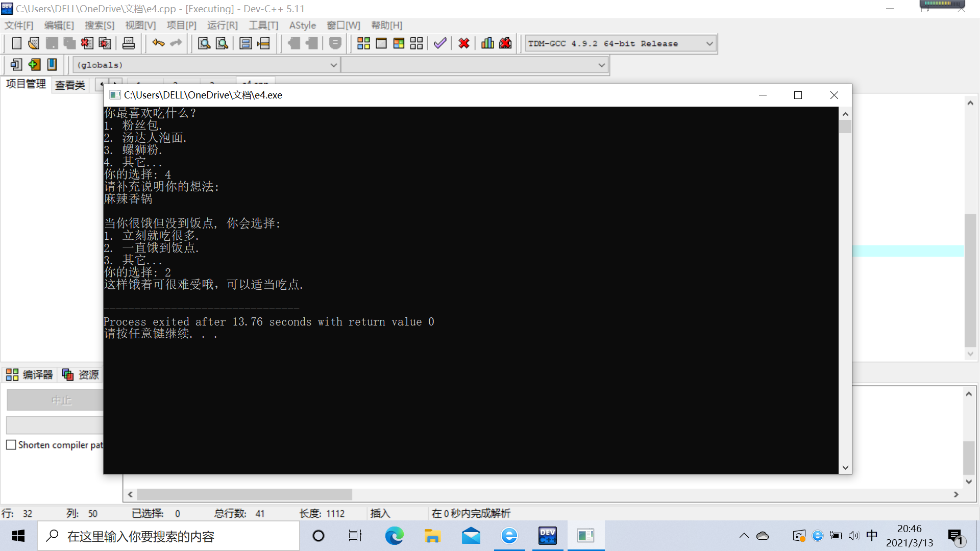Open a file with the Open icon
Screen dimensions: 980x551
[34, 43]
